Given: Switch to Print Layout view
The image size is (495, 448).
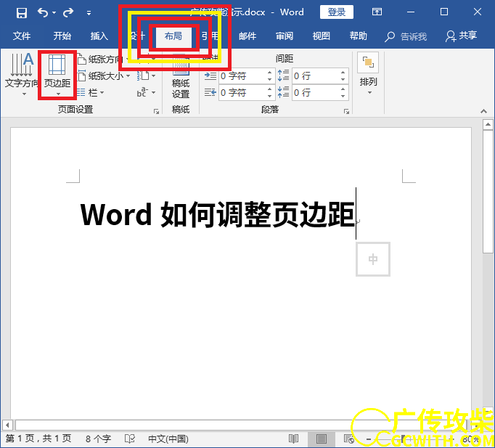Looking at the screenshot, I should tap(322, 439).
